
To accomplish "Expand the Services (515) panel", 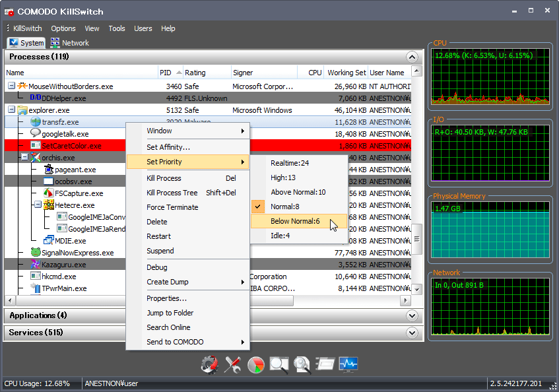I will 412,333.
